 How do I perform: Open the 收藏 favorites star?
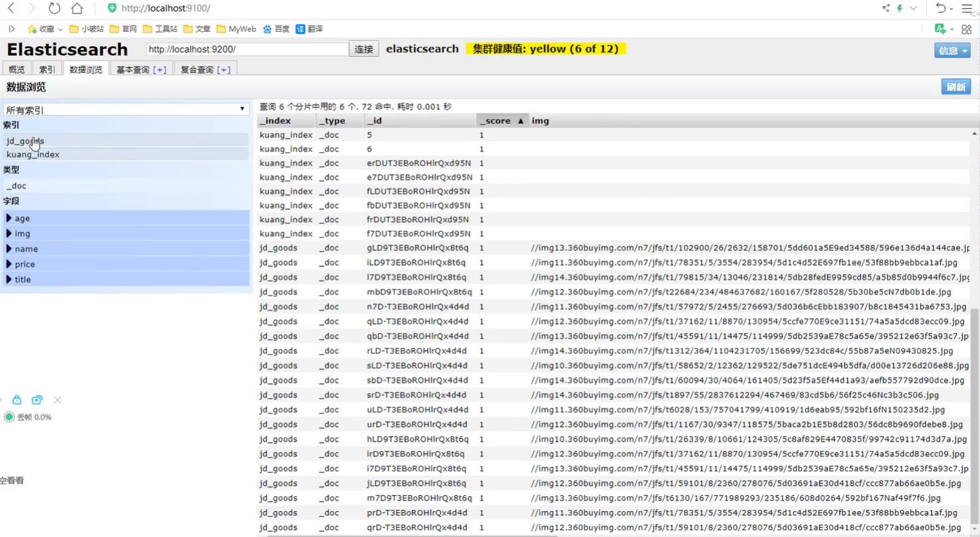tap(41, 29)
